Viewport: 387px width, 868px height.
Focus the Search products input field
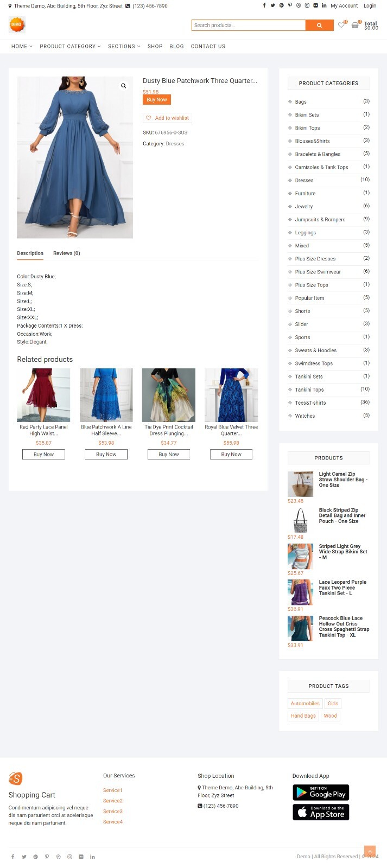tap(249, 25)
